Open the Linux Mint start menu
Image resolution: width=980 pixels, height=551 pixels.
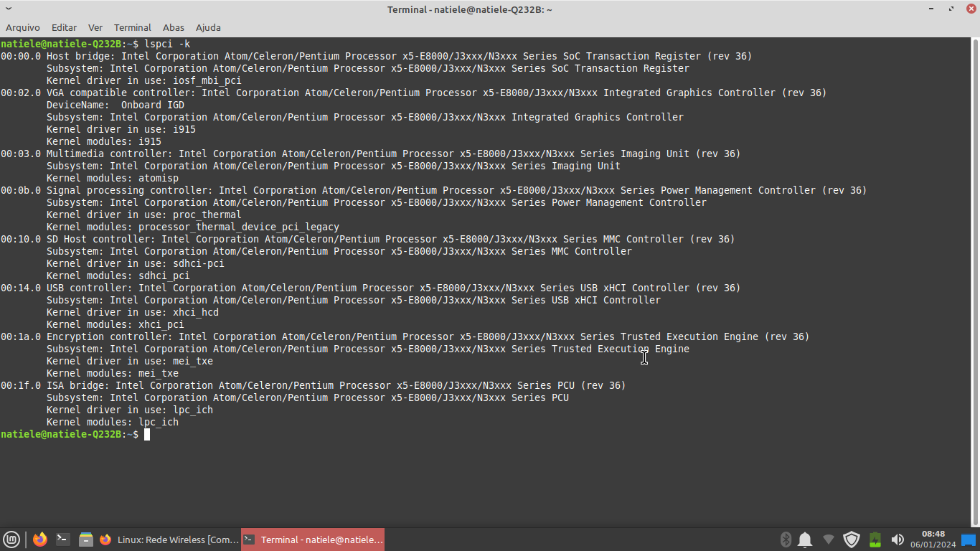click(11, 540)
